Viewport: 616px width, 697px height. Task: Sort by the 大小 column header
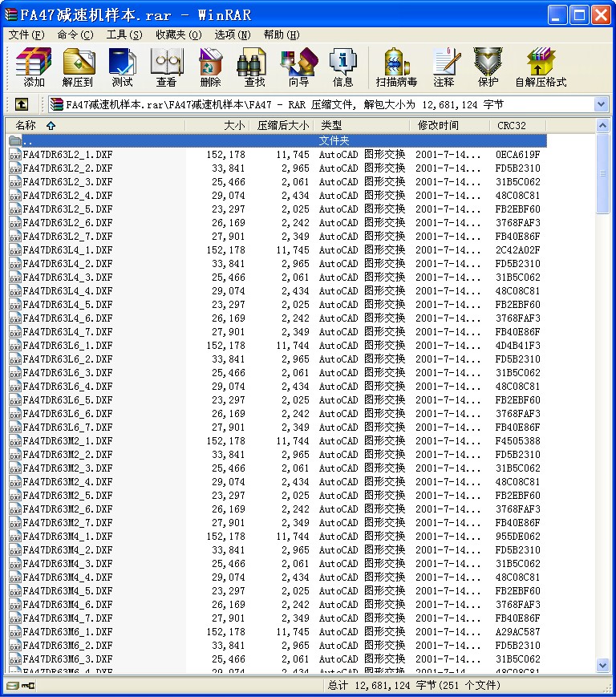pyautogui.click(x=217, y=125)
